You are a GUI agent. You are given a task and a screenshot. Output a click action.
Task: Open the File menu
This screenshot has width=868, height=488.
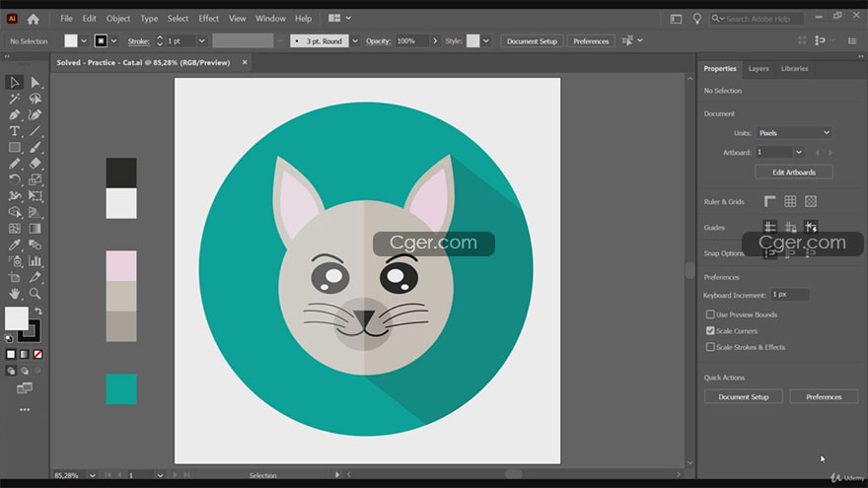point(66,19)
